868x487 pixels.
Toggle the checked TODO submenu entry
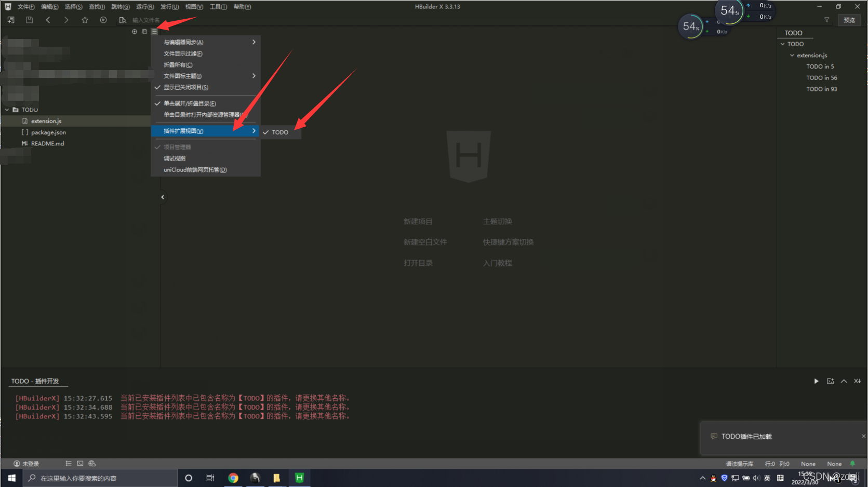(281, 132)
